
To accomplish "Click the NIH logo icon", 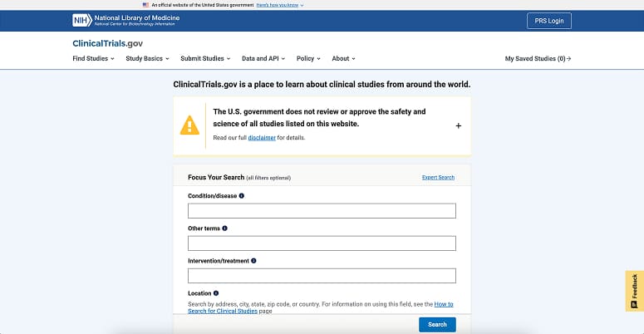I will click(82, 20).
